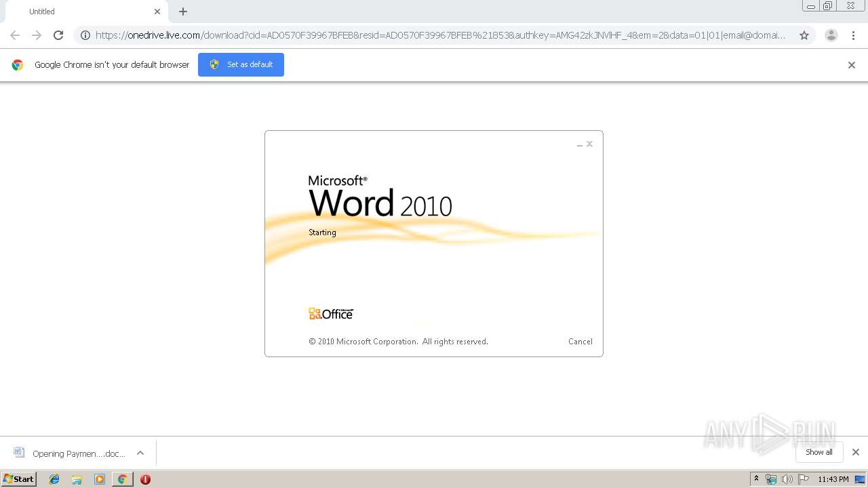868x488 pixels.
Task: Click the 11:43 PM clock
Action: (x=833, y=479)
